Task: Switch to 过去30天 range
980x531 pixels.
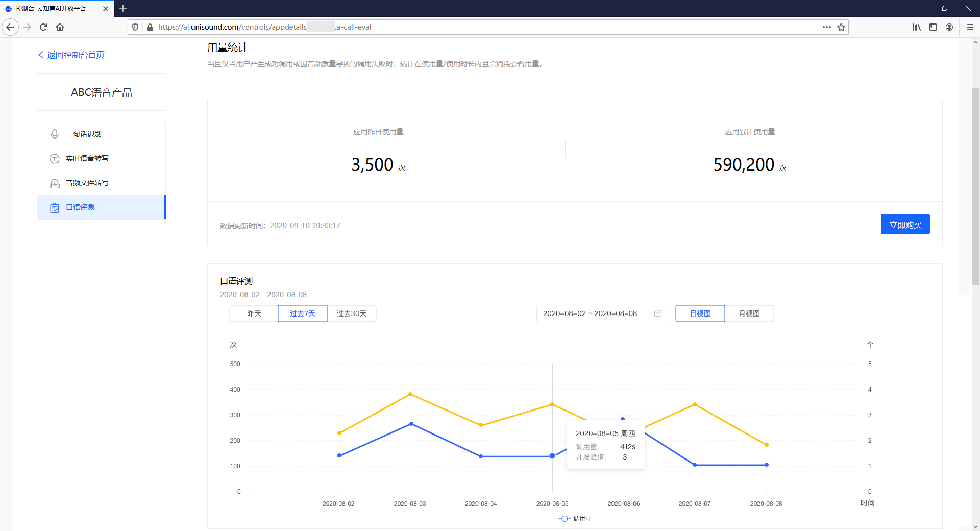Action: point(351,313)
